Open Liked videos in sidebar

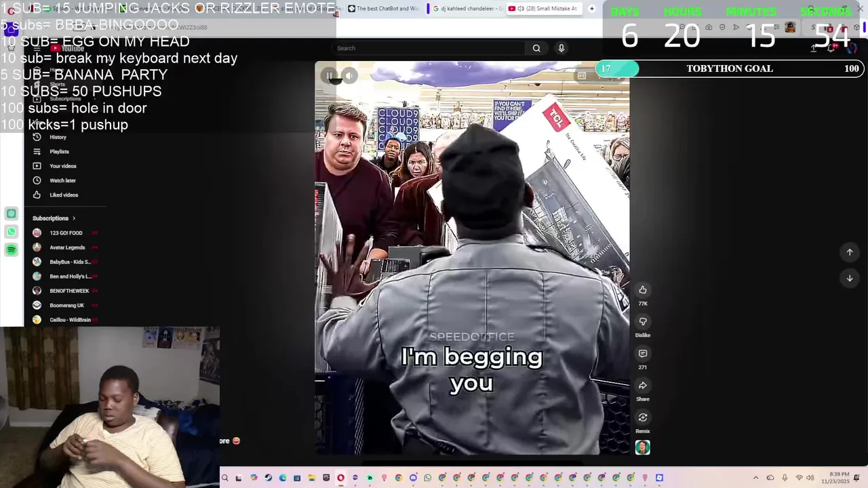coord(64,195)
